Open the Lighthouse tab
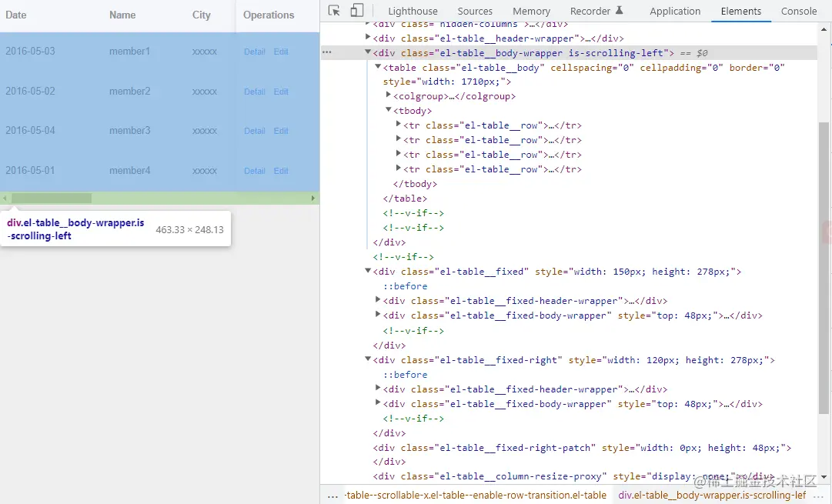832x504 pixels. click(x=413, y=11)
